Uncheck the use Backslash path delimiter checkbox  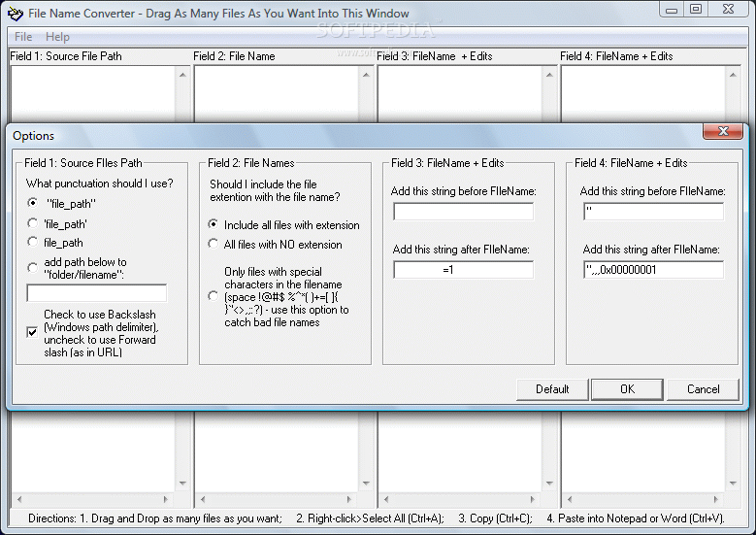click(x=32, y=332)
